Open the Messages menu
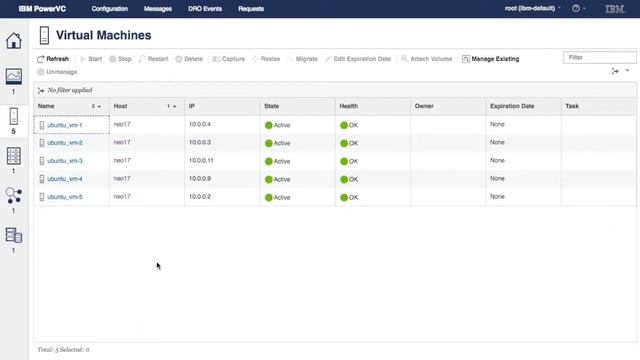Screen dimensions: 640x360 click(x=158, y=9)
